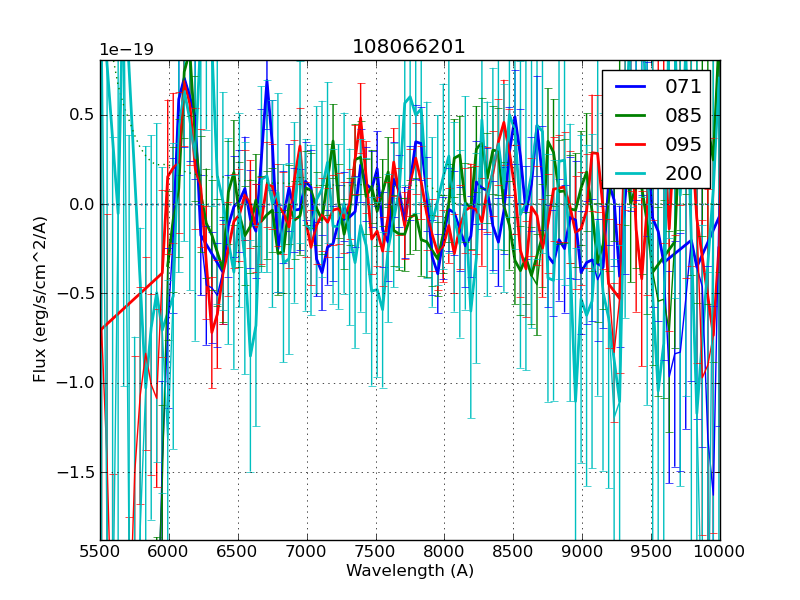Click the −1.5 y-axis tick label
Viewport: 800px width, 600px height.
76,472
